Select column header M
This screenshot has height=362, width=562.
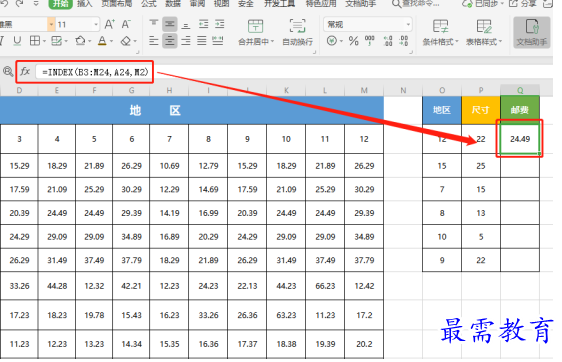[x=364, y=90]
